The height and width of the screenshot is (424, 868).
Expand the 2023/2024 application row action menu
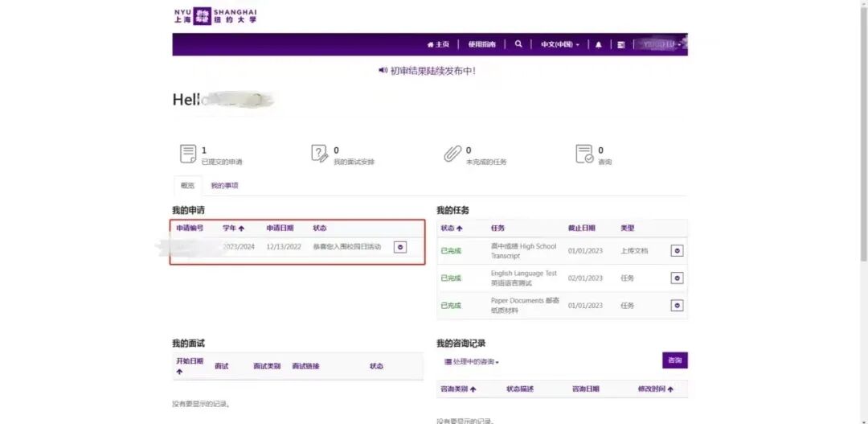click(400, 247)
